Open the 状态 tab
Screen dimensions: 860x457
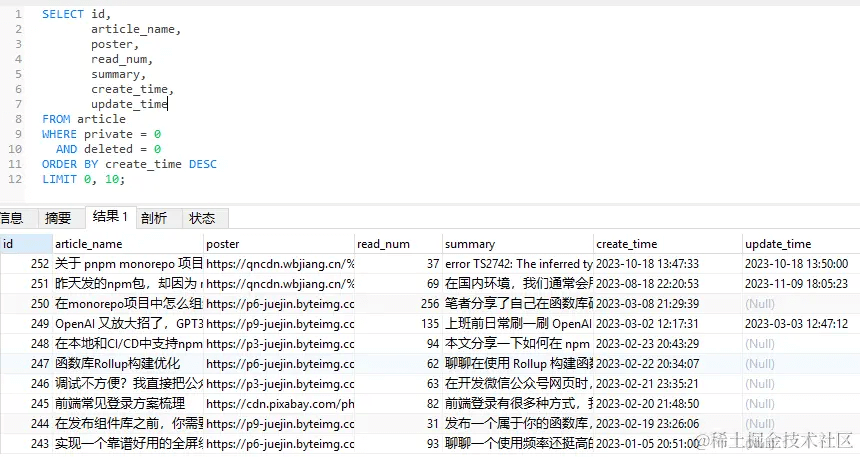coord(202,218)
